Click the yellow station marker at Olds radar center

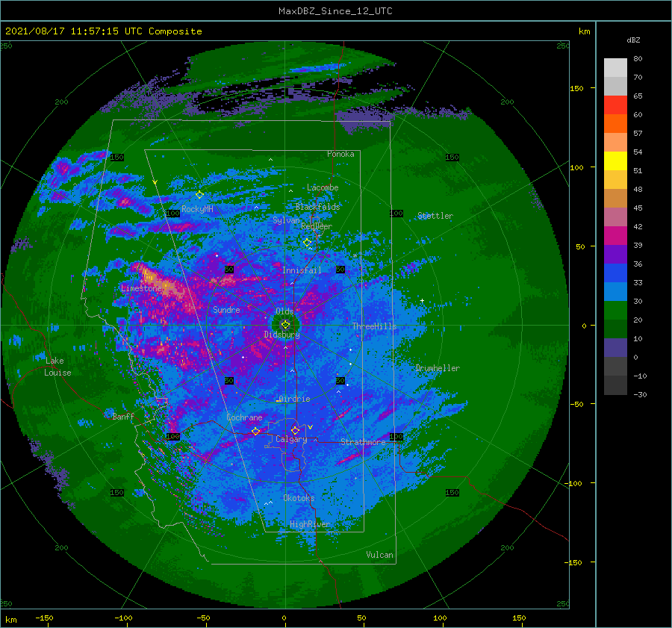pyautogui.click(x=285, y=325)
